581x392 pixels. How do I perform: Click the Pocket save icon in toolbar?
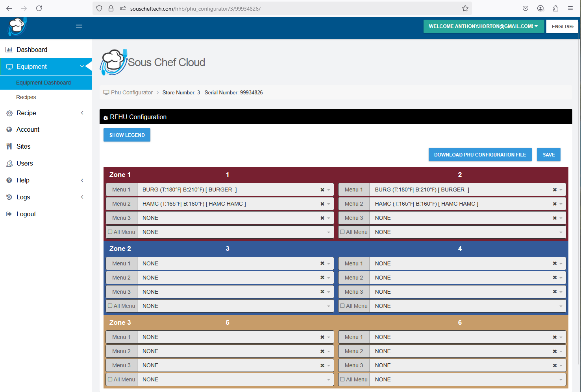[525, 8]
